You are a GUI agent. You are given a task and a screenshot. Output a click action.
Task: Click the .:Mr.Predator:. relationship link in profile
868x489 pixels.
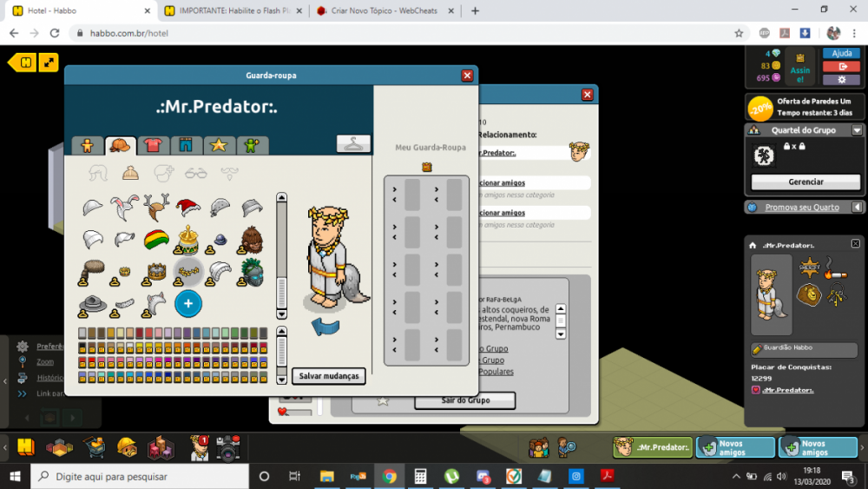tap(788, 390)
